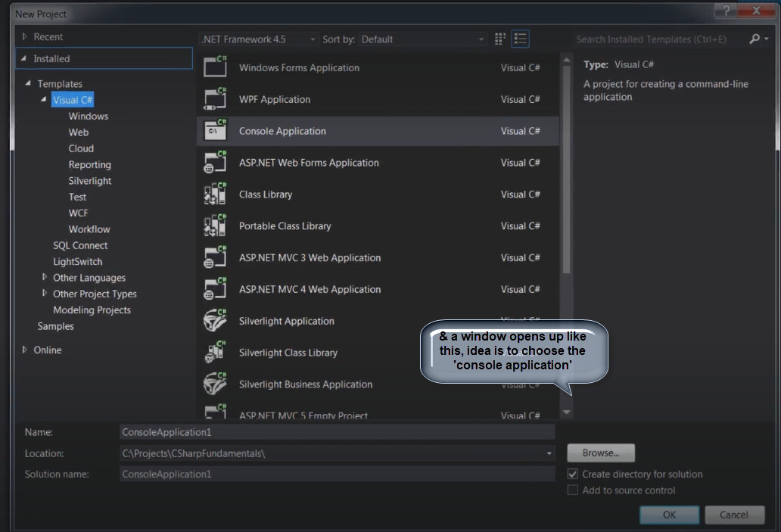Click the Browse... button
This screenshot has height=532, width=781.
[x=601, y=453]
